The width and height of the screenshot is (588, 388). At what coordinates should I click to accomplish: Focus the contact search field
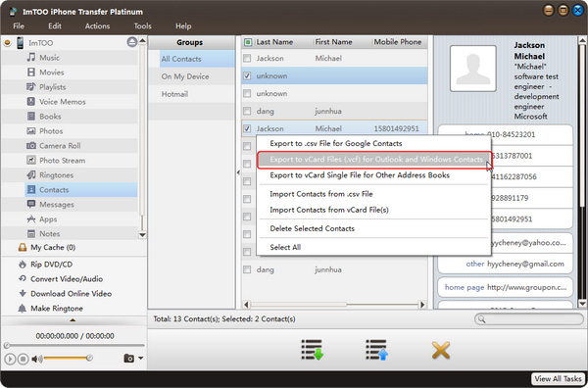[529, 319]
